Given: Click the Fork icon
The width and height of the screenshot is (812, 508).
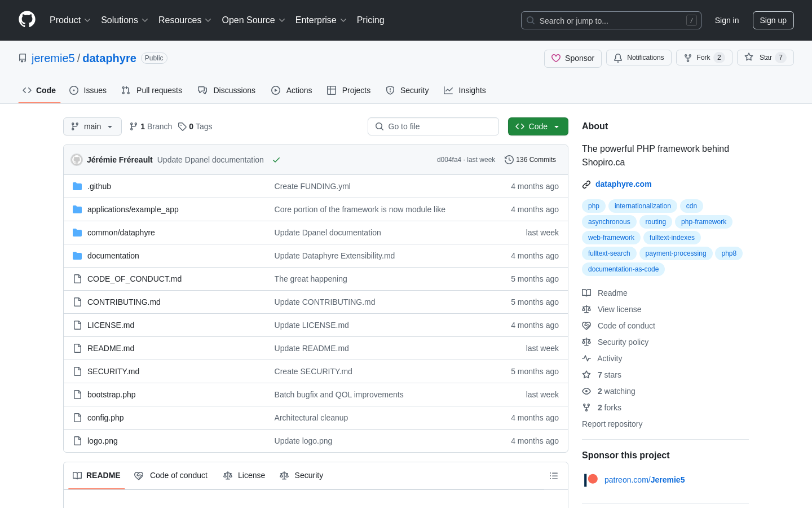Looking at the screenshot, I should pos(688,58).
